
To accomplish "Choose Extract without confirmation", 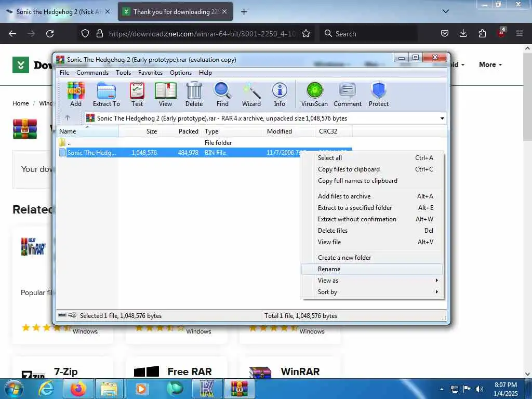I will [372, 219].
